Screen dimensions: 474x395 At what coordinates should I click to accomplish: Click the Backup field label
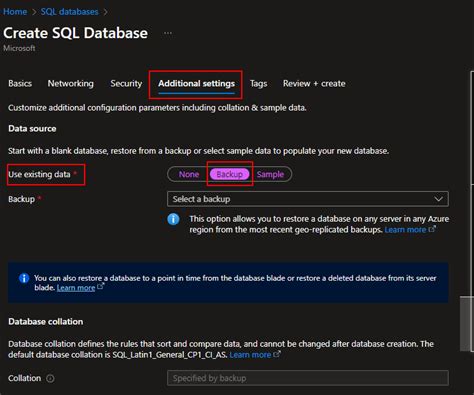click(22, 199)
